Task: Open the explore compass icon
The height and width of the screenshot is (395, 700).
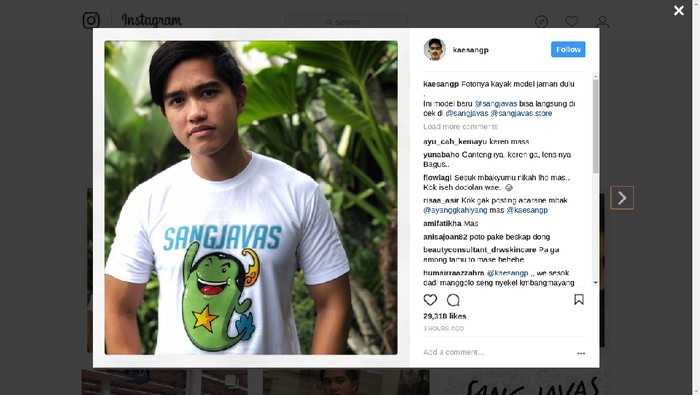Action: point(542,21)
